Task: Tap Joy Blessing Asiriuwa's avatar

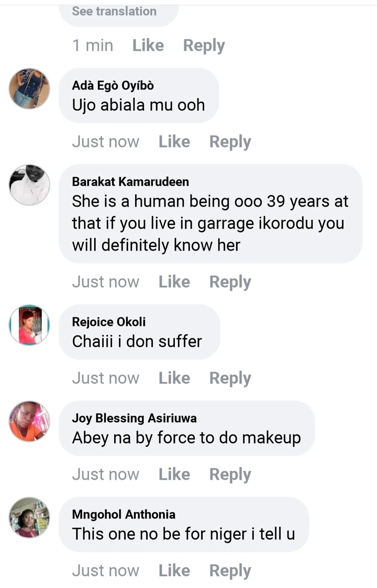Action: click(29, 421)
